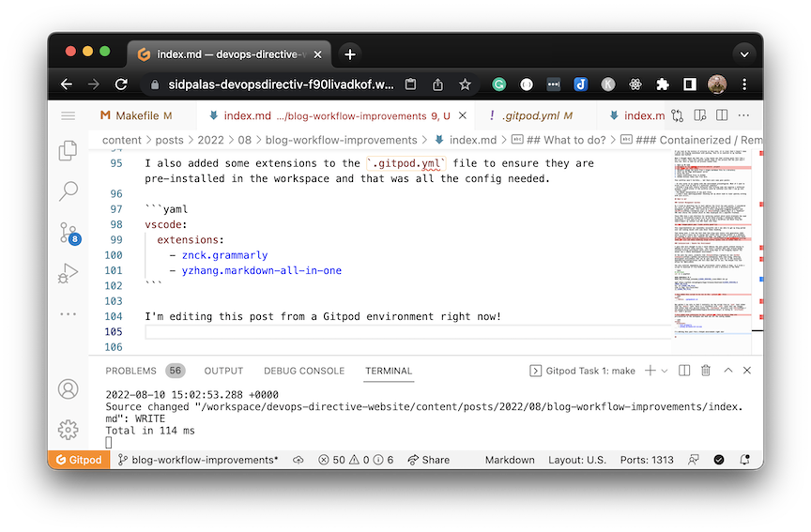Open the PROBLEMS panel tab

(x=130, y=371)
